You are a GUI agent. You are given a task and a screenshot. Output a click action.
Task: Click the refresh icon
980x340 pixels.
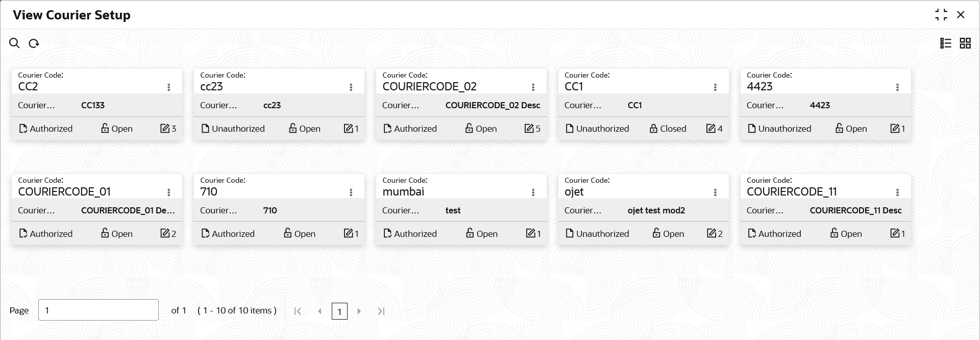(x=34, y=43)
